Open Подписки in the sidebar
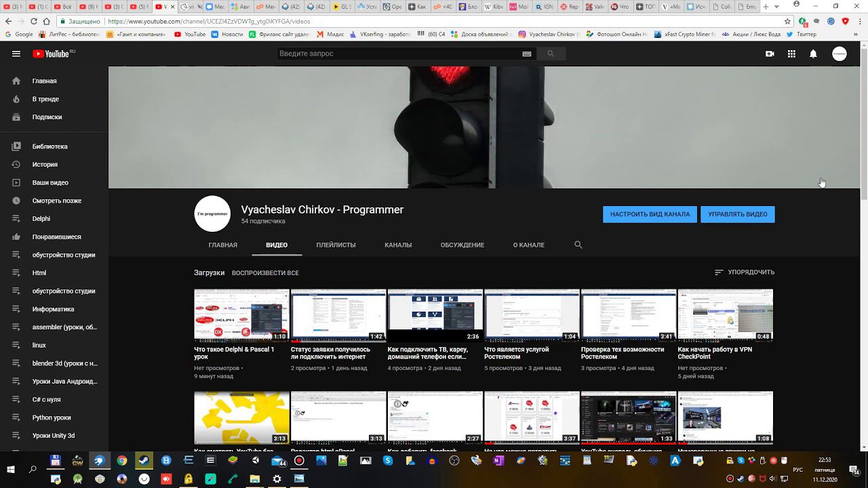The image size is (868, 488). click(x=54, y=117)
